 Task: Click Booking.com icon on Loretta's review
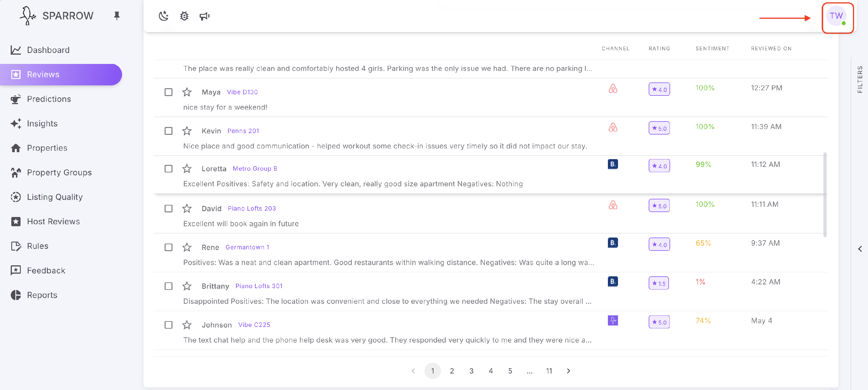(x=613, y=164)
